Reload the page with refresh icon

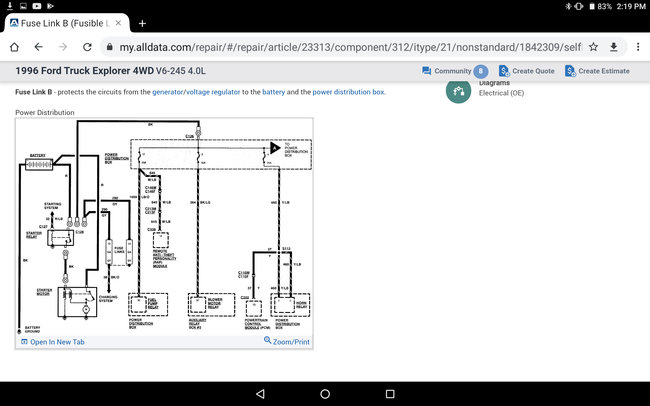(87, 47)
